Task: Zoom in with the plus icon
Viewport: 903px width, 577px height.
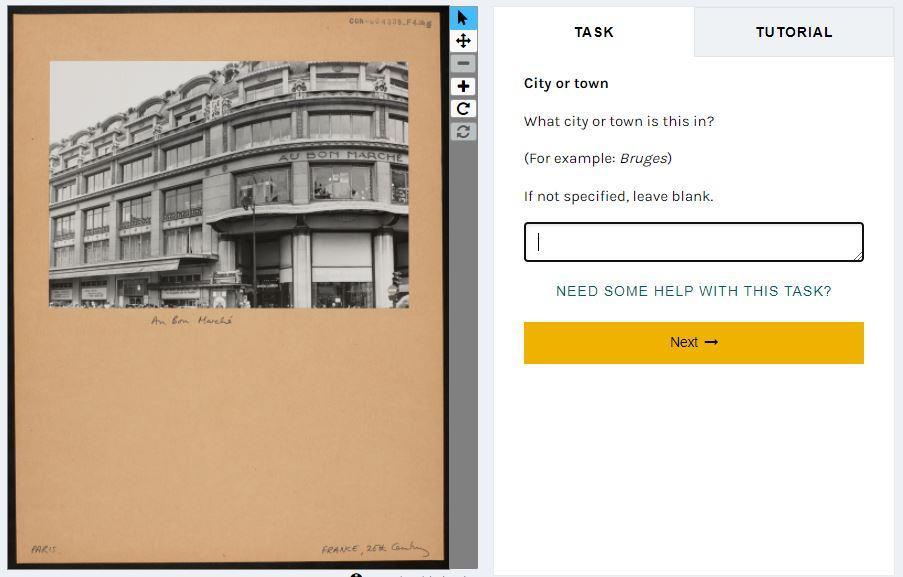Action: (463, 86)
